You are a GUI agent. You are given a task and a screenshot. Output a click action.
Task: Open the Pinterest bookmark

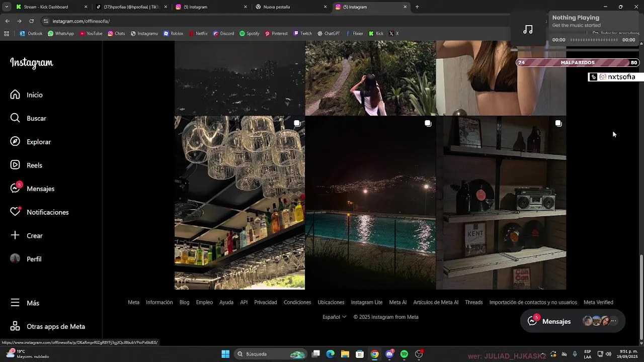pyautogui.click(x=276, y=34)
